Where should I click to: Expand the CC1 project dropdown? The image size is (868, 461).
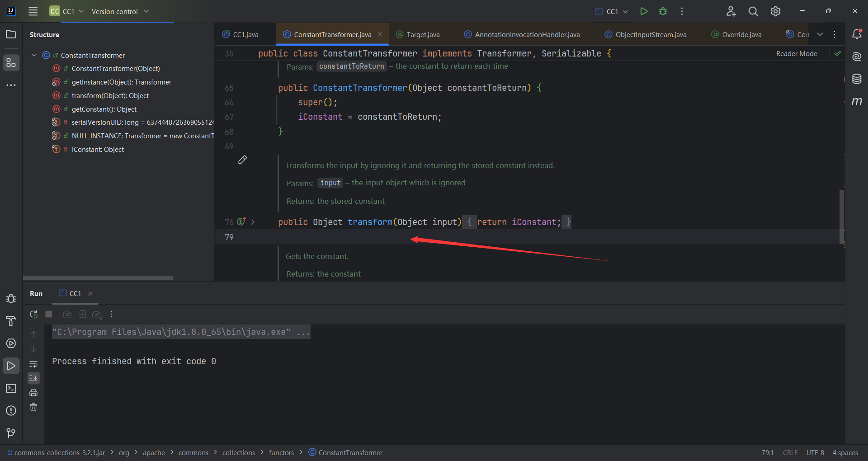click(x=67, y=11)
